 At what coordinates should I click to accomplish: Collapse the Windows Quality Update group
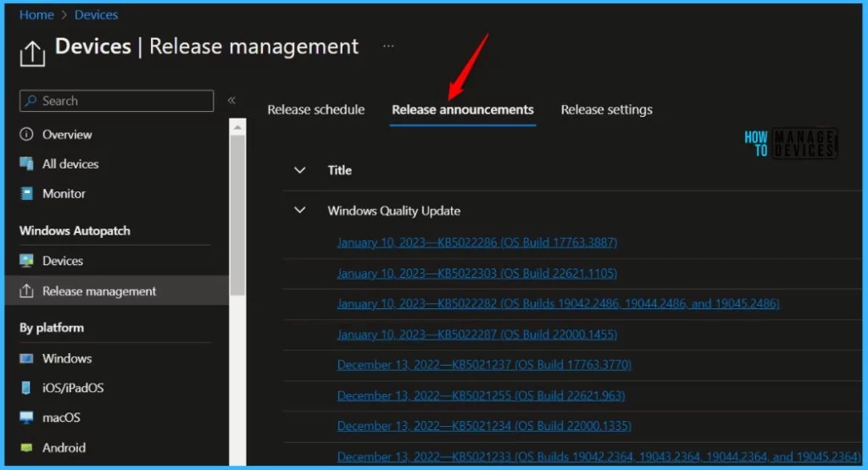coord(299,211)
